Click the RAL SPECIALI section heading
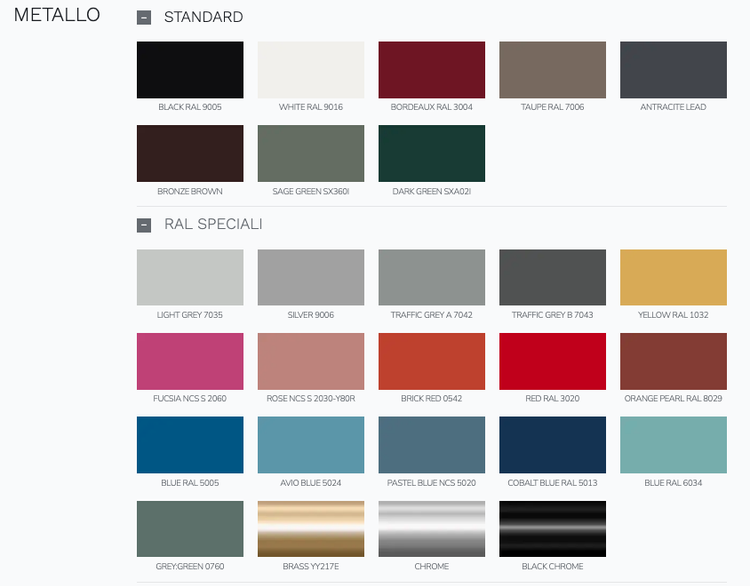 (x=213, y=224)
